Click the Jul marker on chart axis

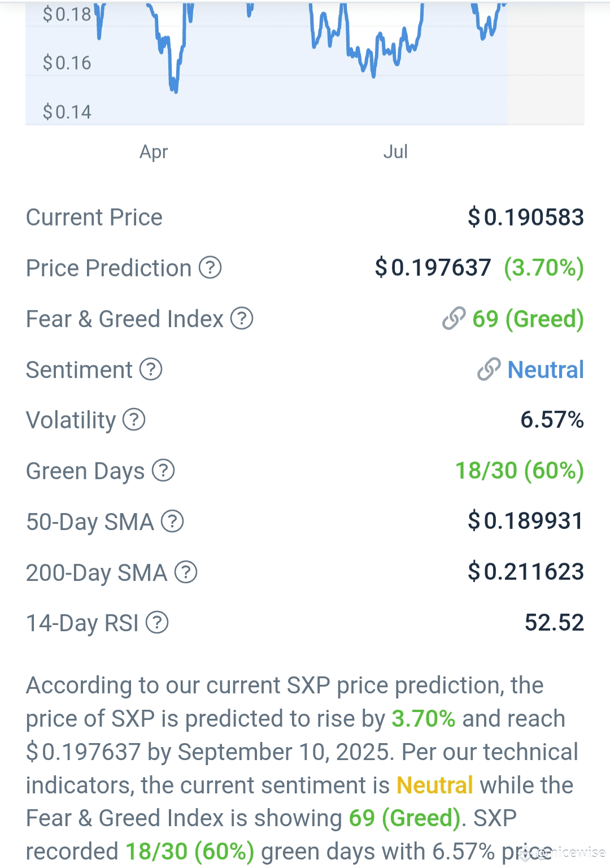point(395,151)
